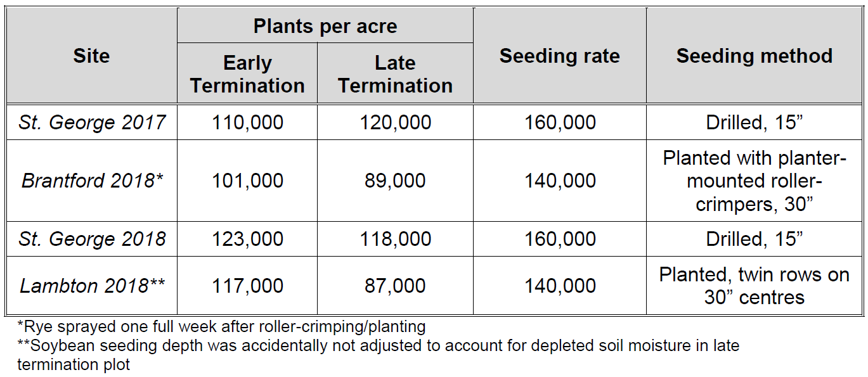Select the "St. George 2018" site cell
This screenshot has width=868, height=377.
coord(92,239)
